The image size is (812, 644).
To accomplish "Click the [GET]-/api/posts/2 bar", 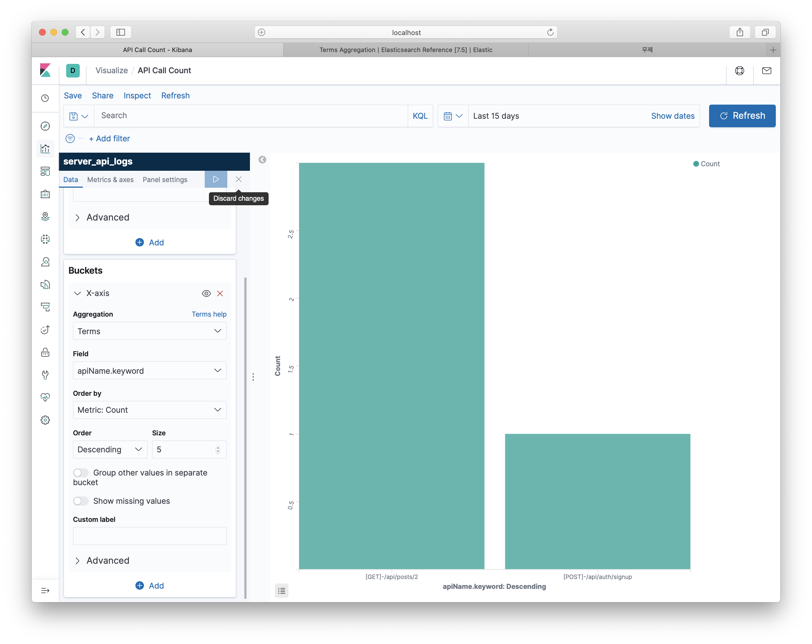I will 391,366.
